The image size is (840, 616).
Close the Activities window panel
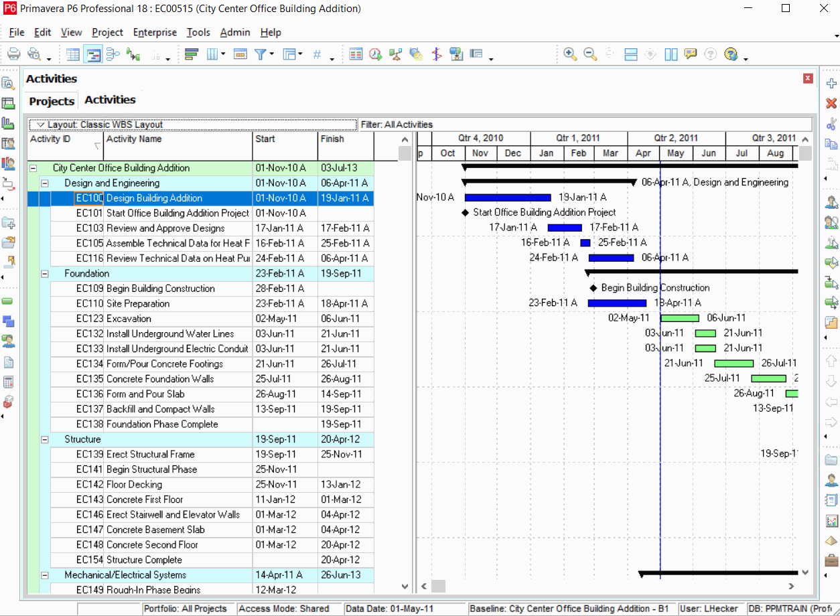[x=807, y=78]
